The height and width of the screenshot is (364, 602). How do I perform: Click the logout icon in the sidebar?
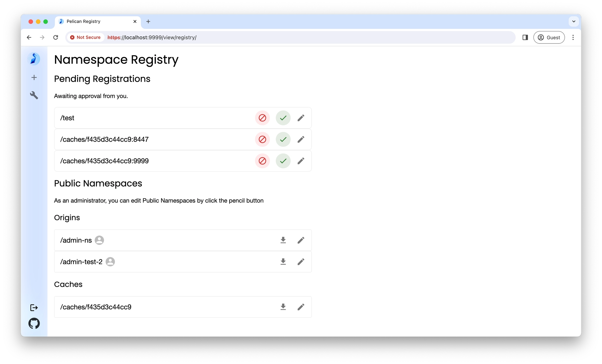point(34,307)
